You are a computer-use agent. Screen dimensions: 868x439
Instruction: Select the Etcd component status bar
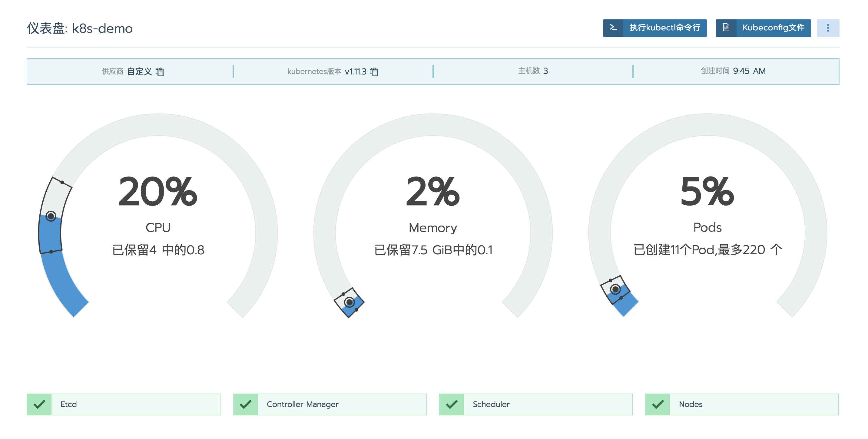pyautogui.click(x=135, y=404)
